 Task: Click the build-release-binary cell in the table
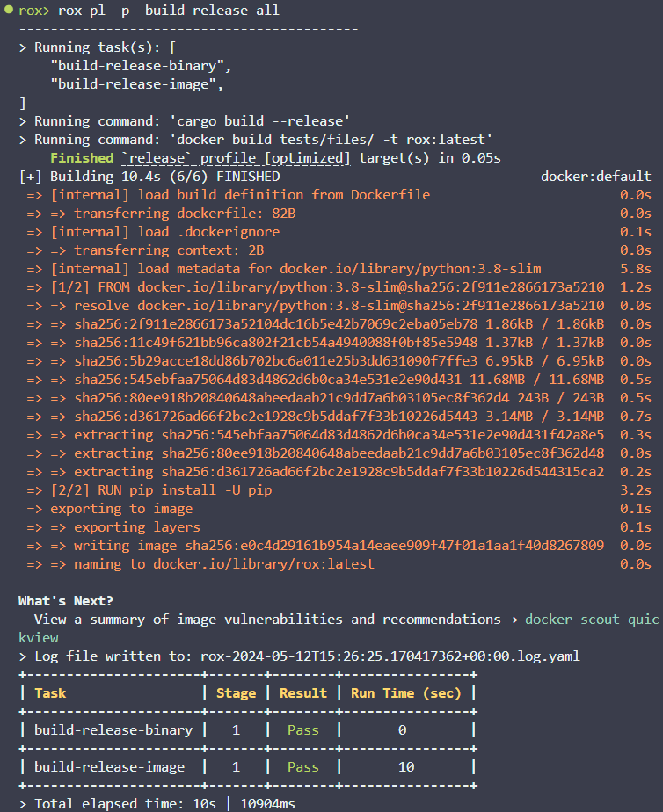[x=113, y=730]
